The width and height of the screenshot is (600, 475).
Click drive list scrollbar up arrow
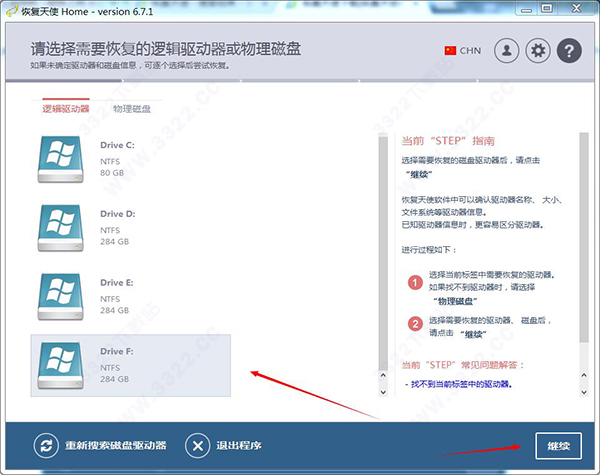pyautogui.click(x=383, y=375)
